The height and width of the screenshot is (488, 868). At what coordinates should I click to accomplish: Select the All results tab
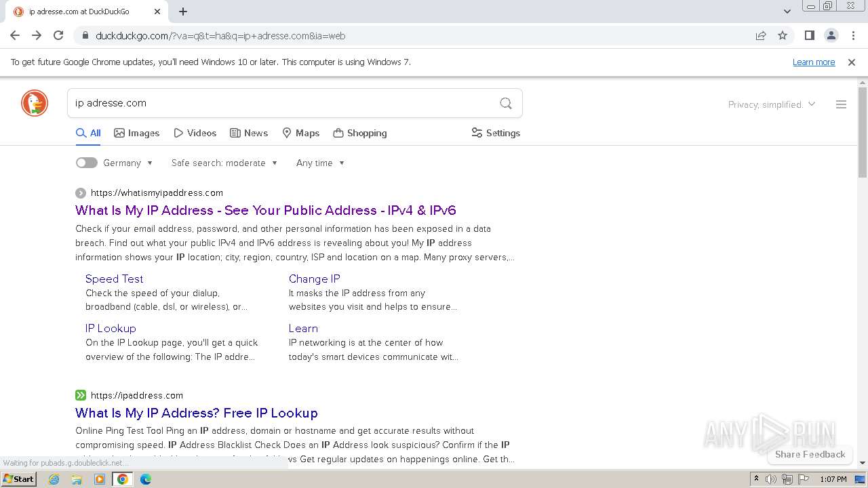coord(88,133)
